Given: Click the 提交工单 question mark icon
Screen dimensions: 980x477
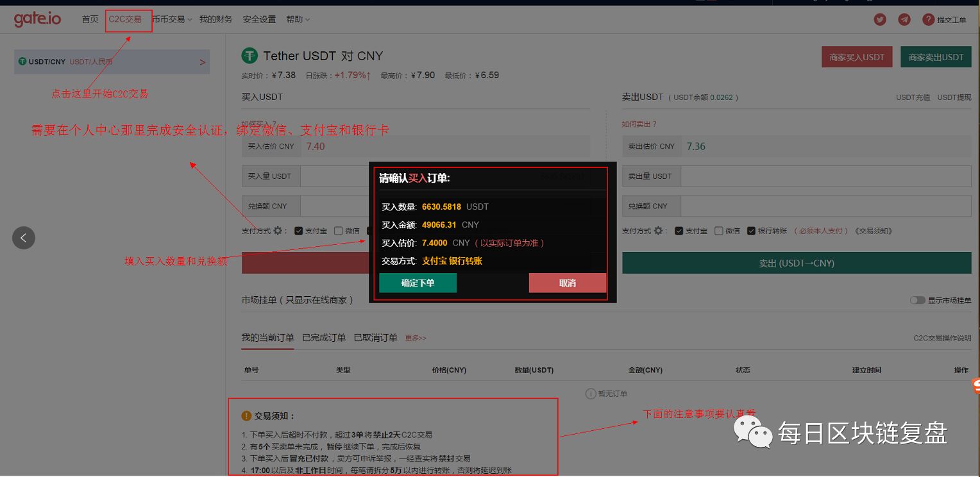Looking at the screenshot, I should tap(928, 19).
